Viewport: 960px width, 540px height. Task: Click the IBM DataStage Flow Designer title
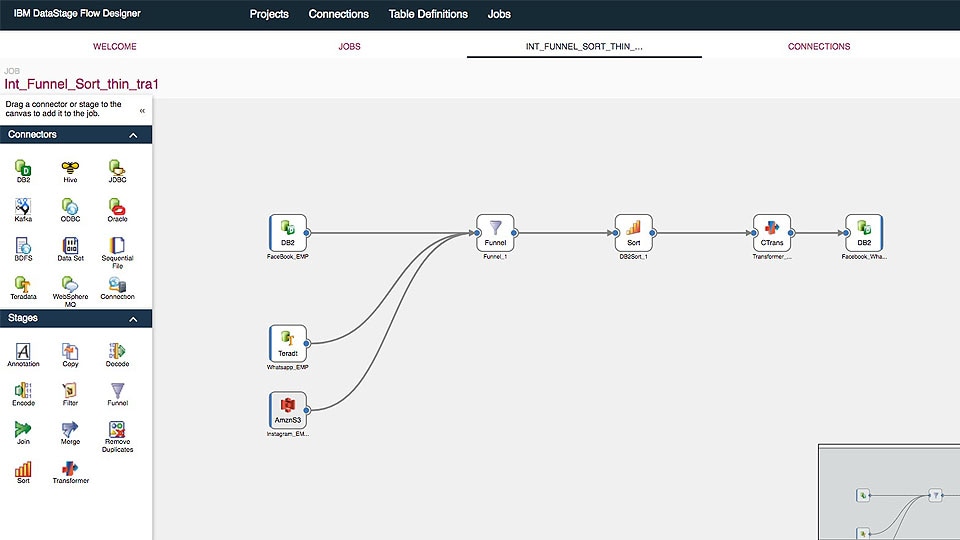pos(77,13)
